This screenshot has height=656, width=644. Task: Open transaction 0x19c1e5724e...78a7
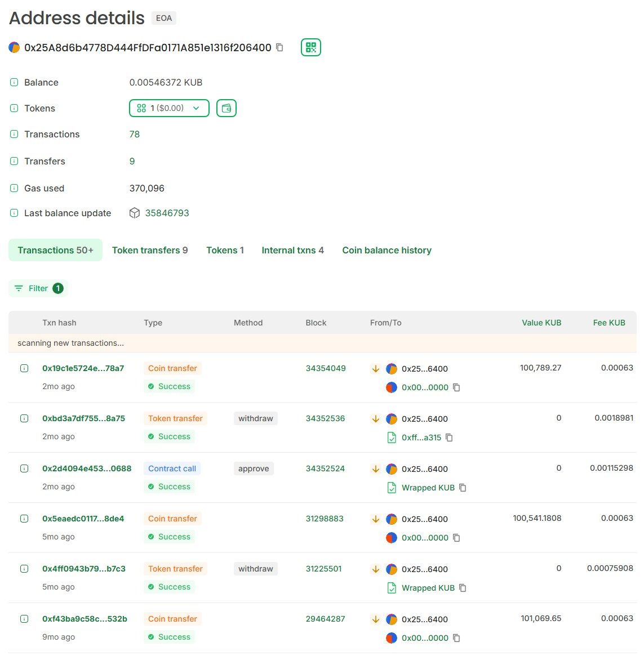[x=83, y=368]
